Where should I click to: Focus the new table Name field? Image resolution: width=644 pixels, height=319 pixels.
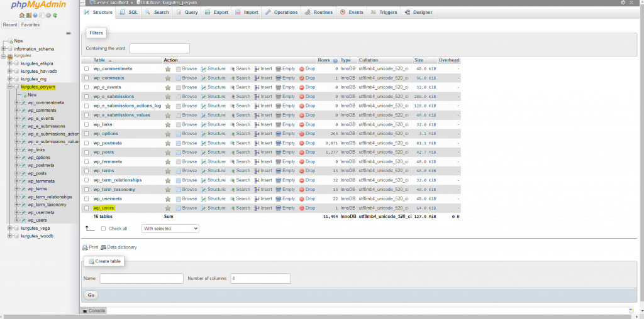click(142, 278)
